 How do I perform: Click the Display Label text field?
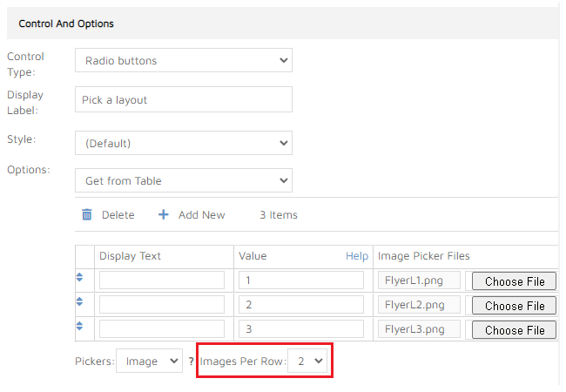coord(183,99)
